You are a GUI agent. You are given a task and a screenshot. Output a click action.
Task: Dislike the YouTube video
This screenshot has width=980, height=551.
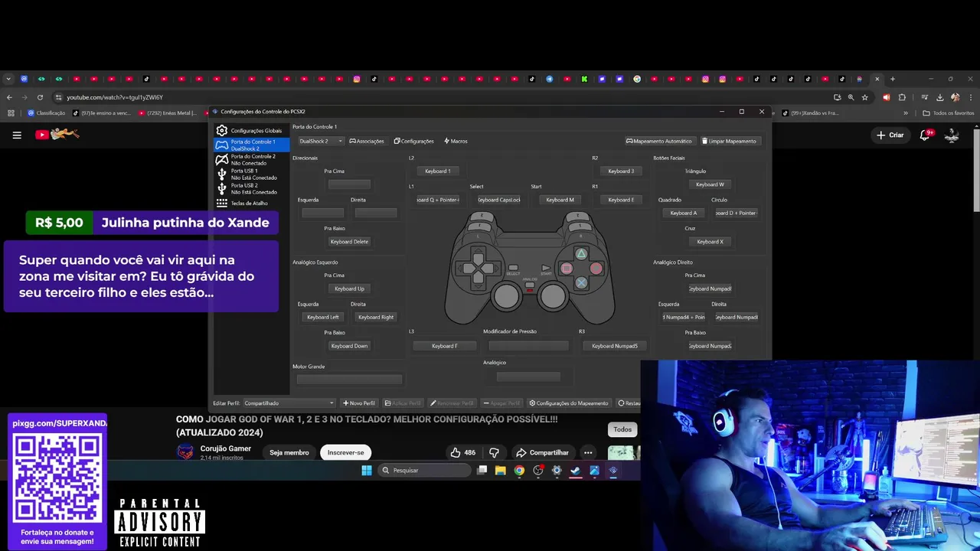[495, 452]
